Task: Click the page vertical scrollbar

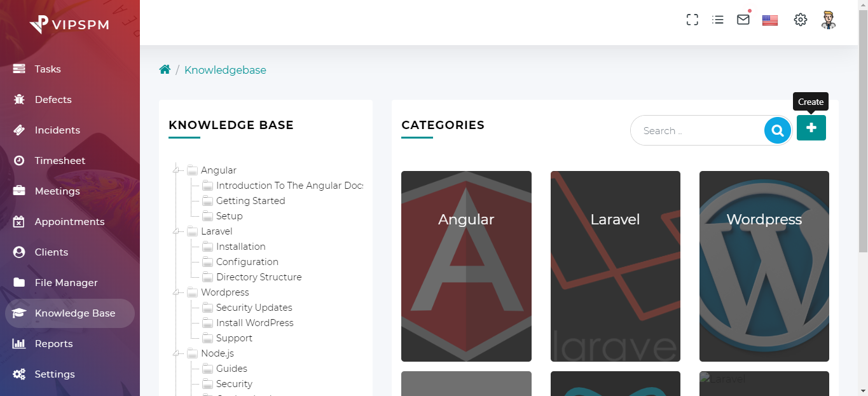Action: point(863,127)
